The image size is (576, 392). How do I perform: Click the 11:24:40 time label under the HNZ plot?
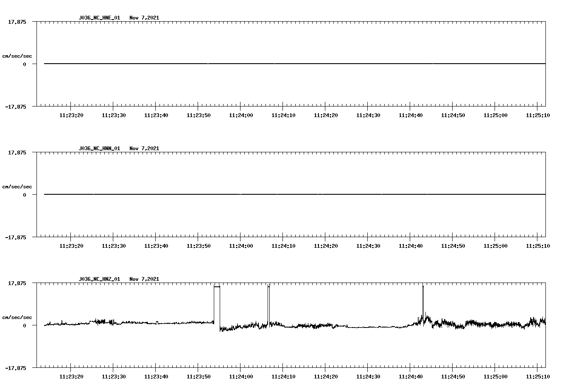410,376
